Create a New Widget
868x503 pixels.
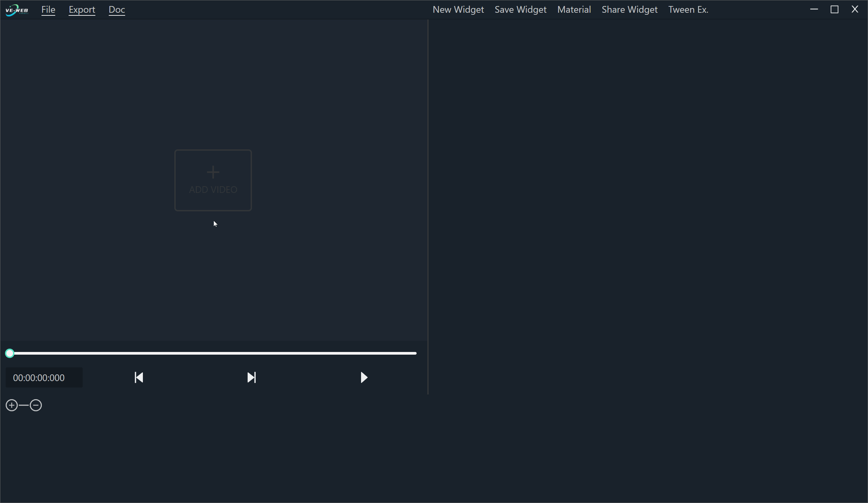(x=458, y=10)
